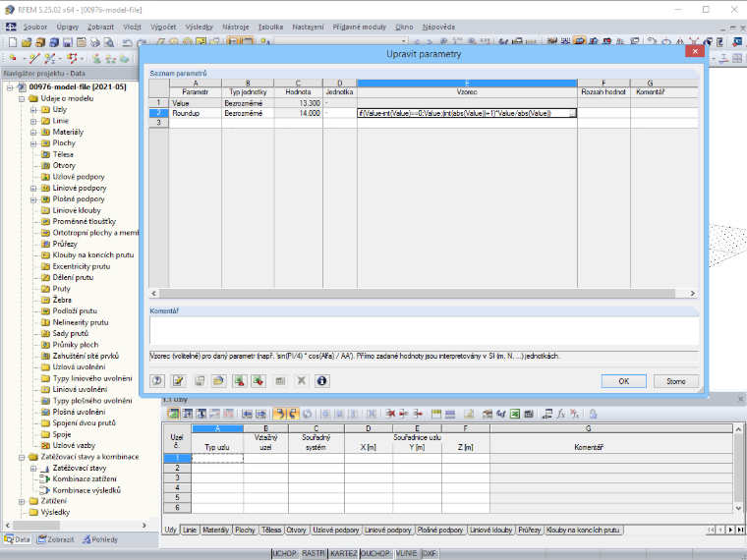Switch to the Průřezy table tab

[x=529, y=530]
